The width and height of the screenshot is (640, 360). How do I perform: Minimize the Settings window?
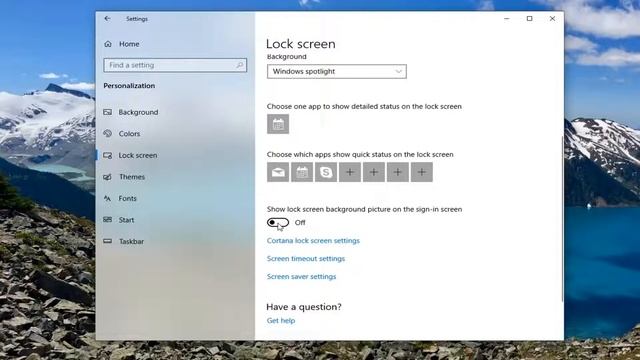point(507,18)
